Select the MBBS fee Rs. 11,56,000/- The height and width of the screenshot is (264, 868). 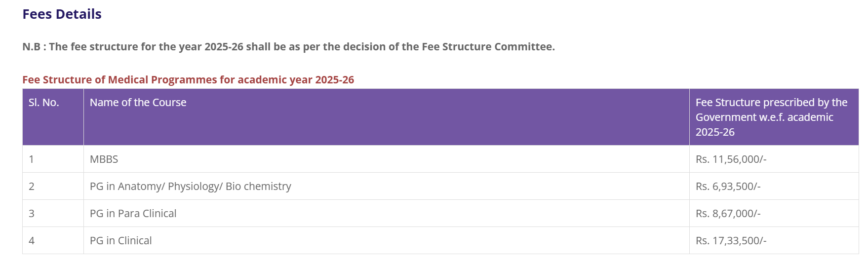[731, 159]
